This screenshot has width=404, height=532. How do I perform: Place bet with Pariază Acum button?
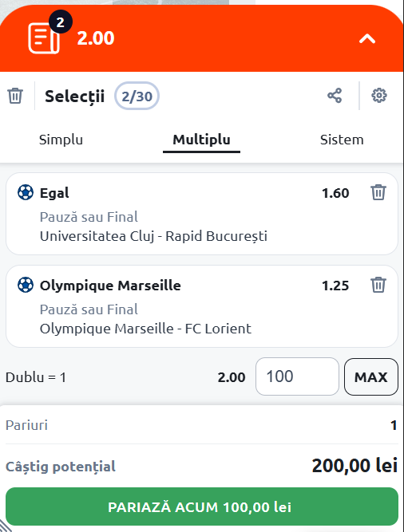pos(202,506)
